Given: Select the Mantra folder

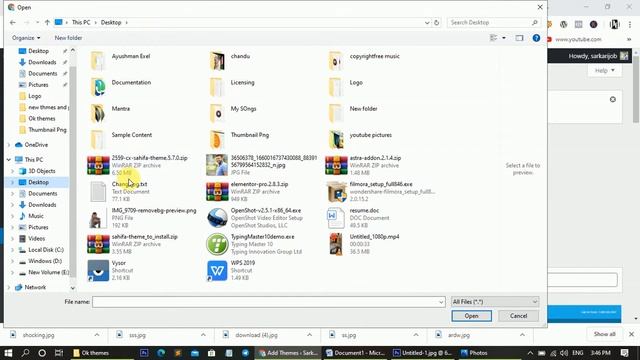Looking at the screenshot, I should click(x=110, y=113).
